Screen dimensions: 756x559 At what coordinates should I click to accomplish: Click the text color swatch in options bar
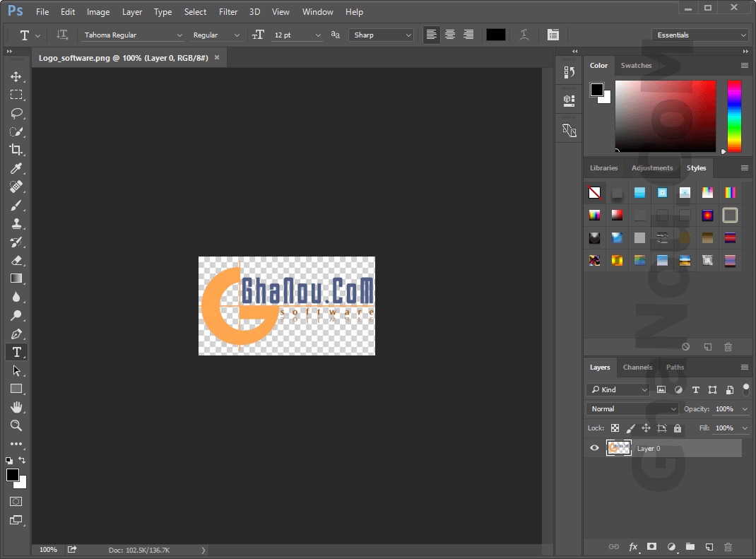pyautogui.click(x=496, y=35)
